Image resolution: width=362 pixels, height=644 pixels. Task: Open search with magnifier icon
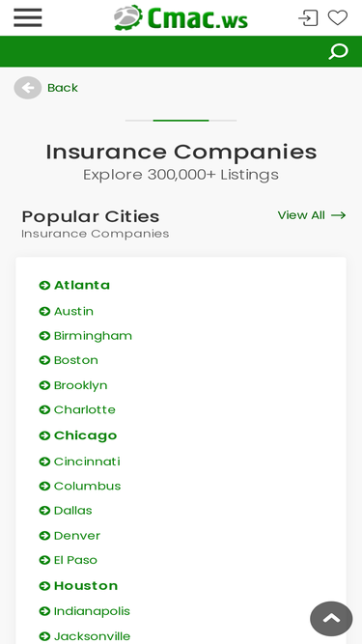[x=339, y=52]
